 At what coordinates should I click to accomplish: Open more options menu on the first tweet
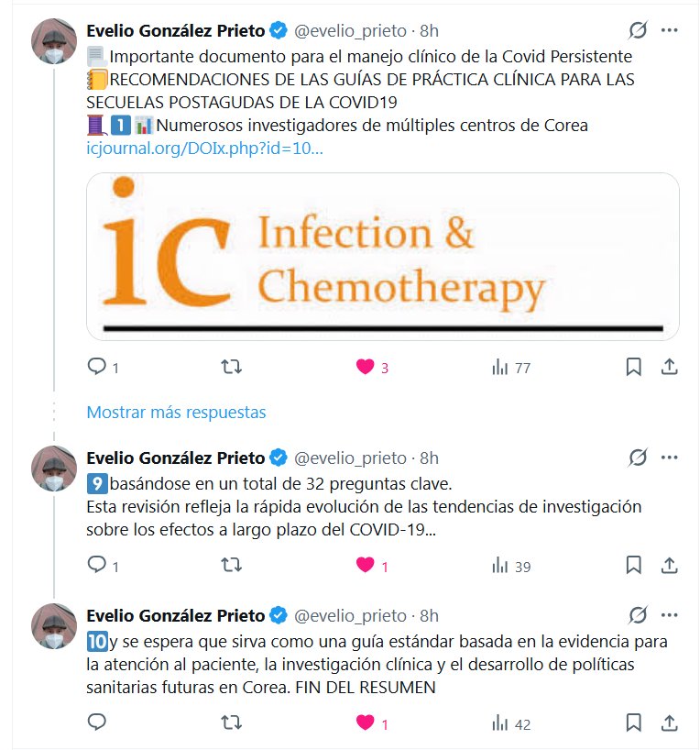click(x=669, y=30)
